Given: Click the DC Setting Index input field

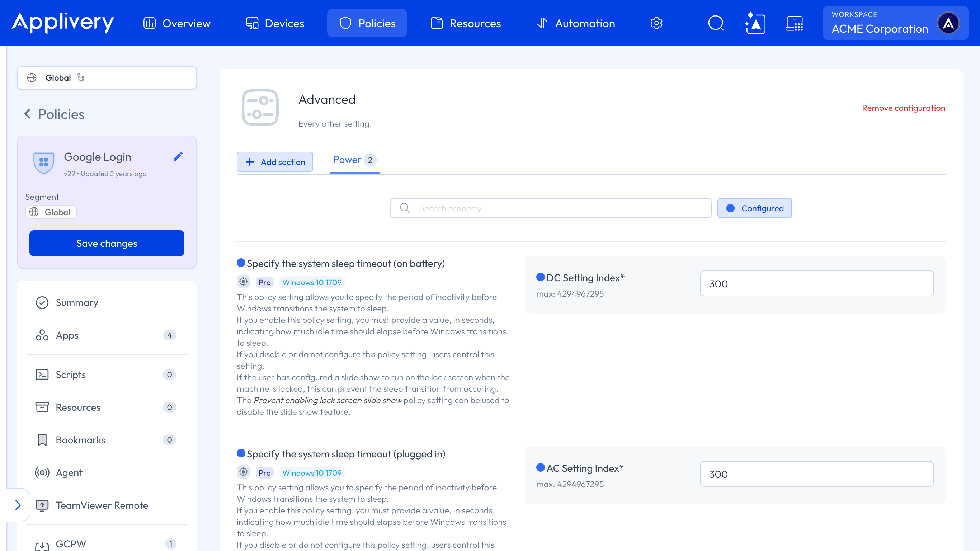Looking at the screenshot, I should point(817,283).
